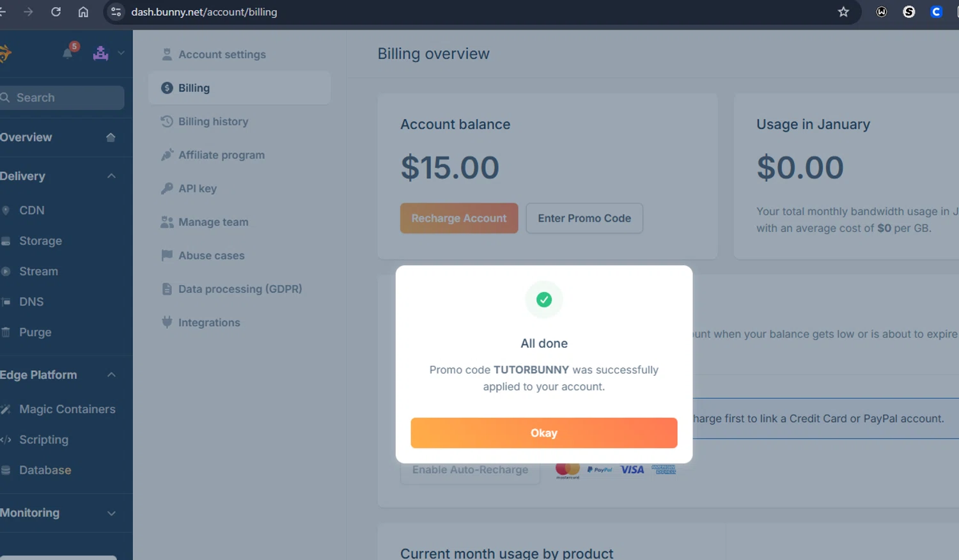959x560 pixels.
Task: Collapse the Edge Platform section
Action: pyautogui.click(x=111, y=375)
